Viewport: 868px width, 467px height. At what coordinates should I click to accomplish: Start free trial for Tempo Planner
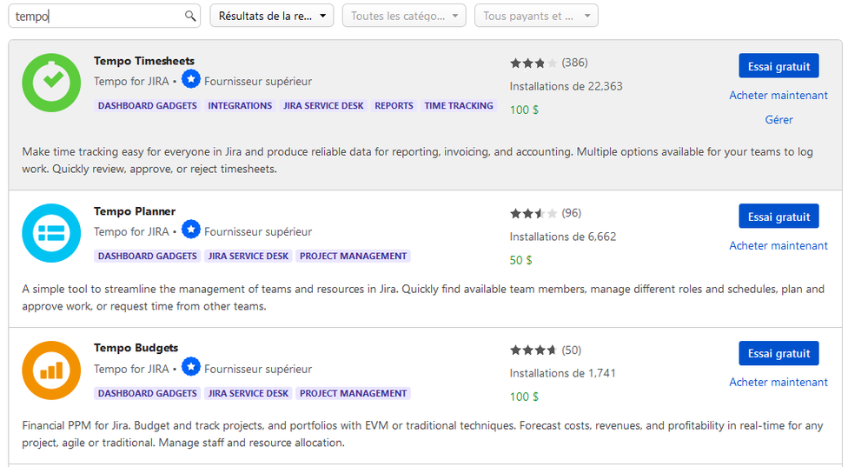779,217
